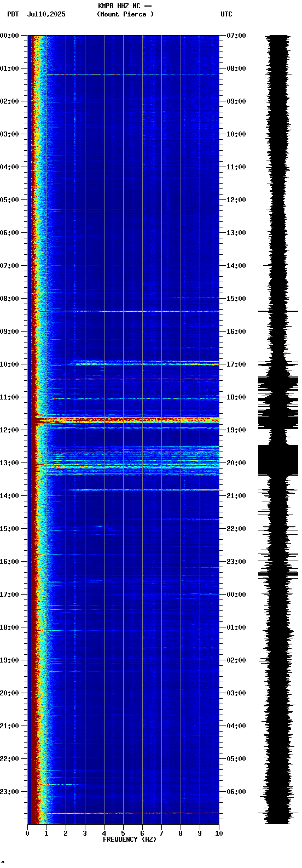Click the 19:00 UTC time label
The image size is (302, 868).
point(236,430)
